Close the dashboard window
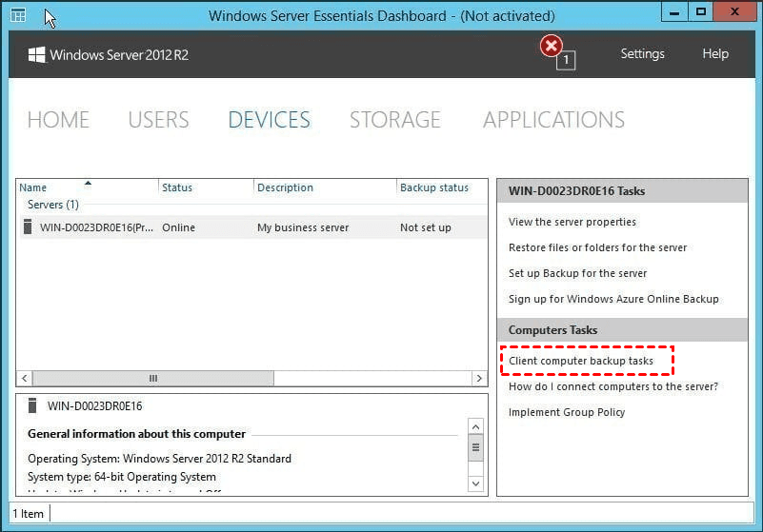763x532 pixels. [734, 12]
